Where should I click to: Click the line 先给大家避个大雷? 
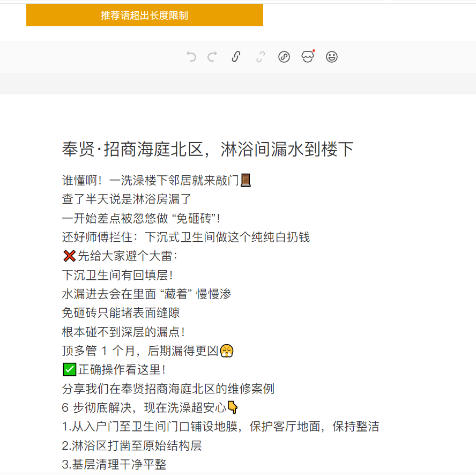tap(120, 256)
